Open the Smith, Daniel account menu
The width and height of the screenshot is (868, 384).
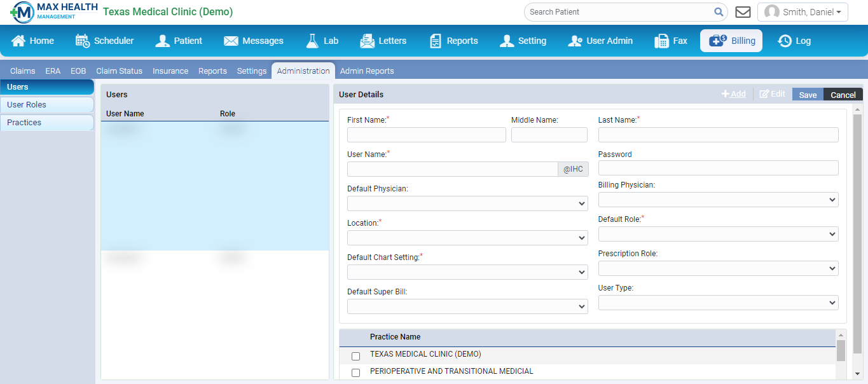803,12
